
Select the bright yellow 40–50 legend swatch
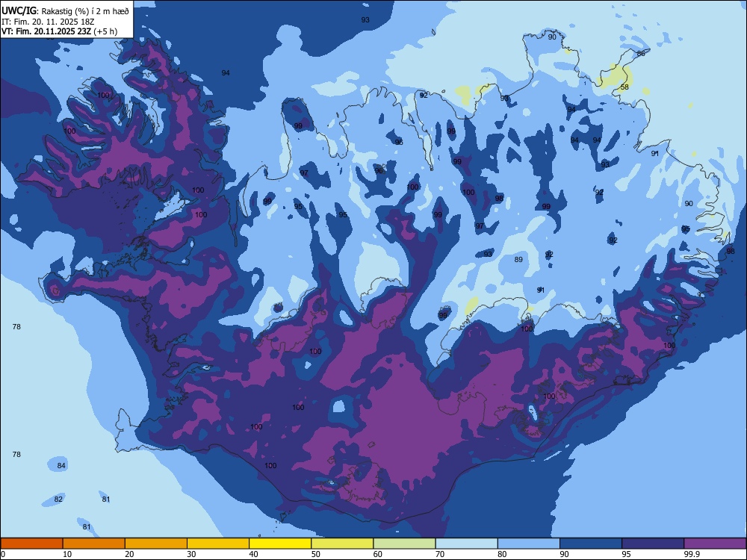click(280, 544)
